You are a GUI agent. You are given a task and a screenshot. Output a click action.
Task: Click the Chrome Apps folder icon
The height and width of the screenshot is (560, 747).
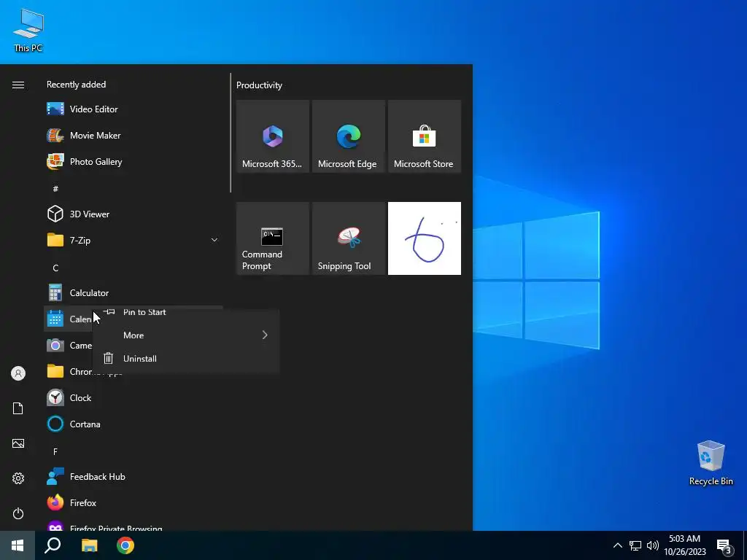[x=55, y=371]
